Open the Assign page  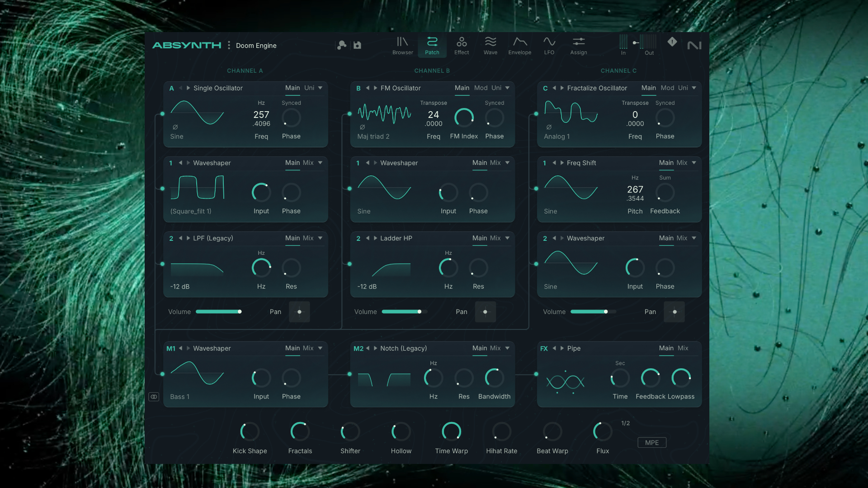(578, 46)
